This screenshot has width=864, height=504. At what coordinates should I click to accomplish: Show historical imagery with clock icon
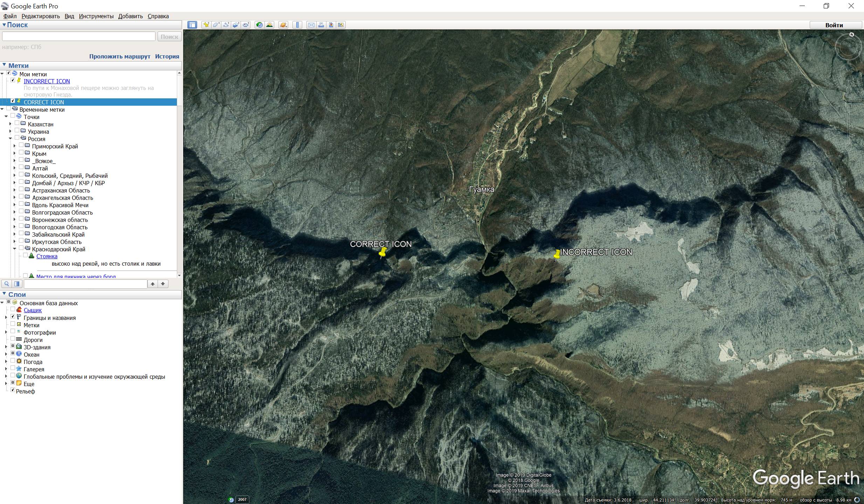tap(259, 25)
